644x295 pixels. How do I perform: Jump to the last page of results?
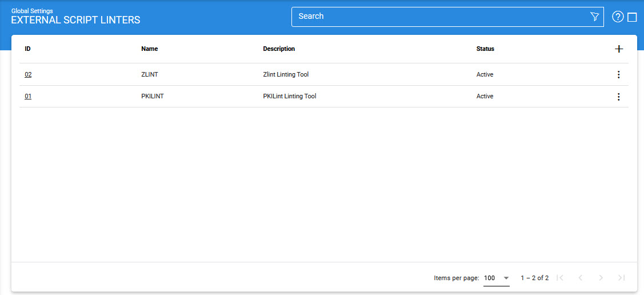tap(621, 278)
